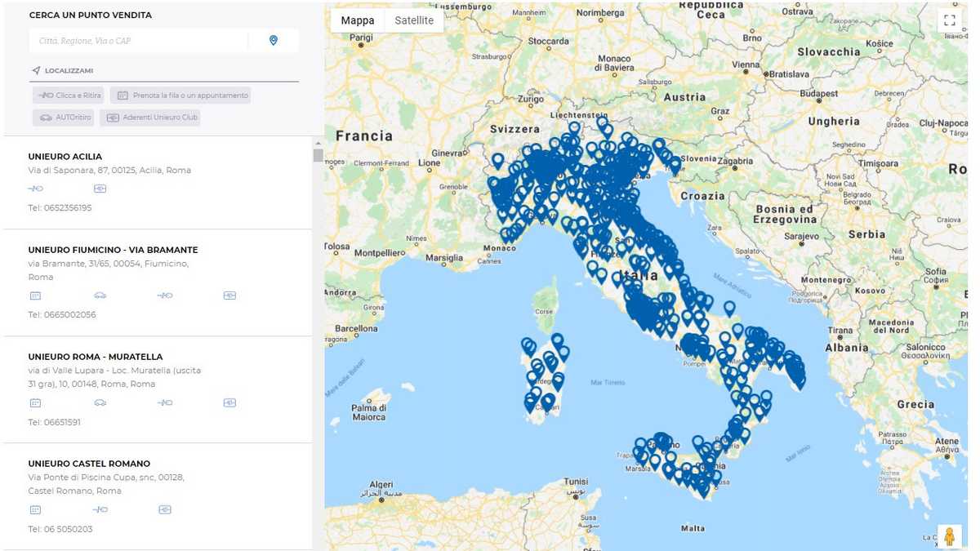Click Unieuro Acilia's Clicca e Ritira icon
The width and height of the screenshot is (980, 551).
tap(35, 189)
